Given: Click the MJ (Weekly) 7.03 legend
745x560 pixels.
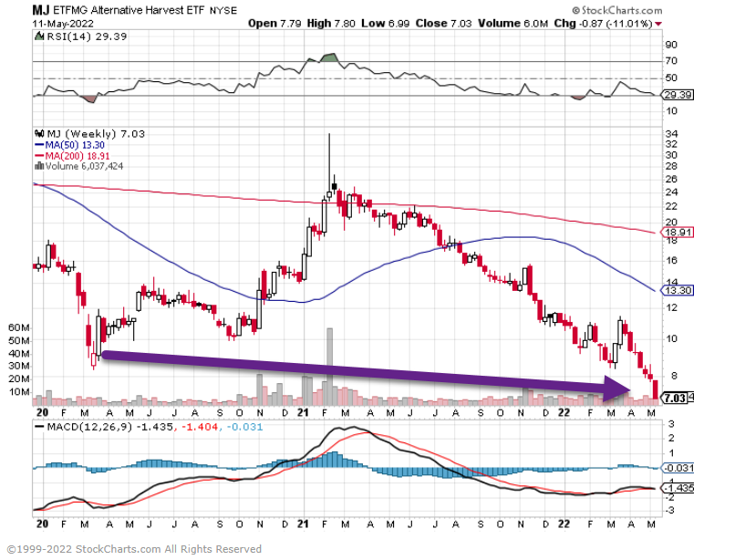Looking at the screenshot, I should click(96, 133).
